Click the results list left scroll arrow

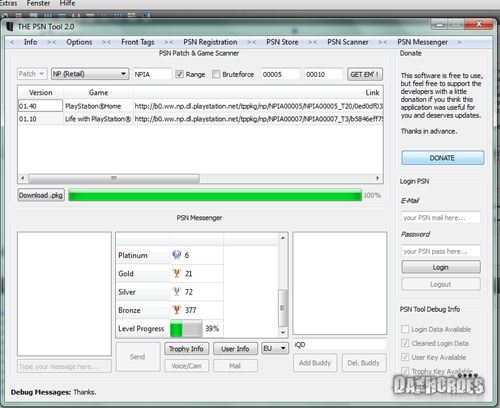(23, 178)
